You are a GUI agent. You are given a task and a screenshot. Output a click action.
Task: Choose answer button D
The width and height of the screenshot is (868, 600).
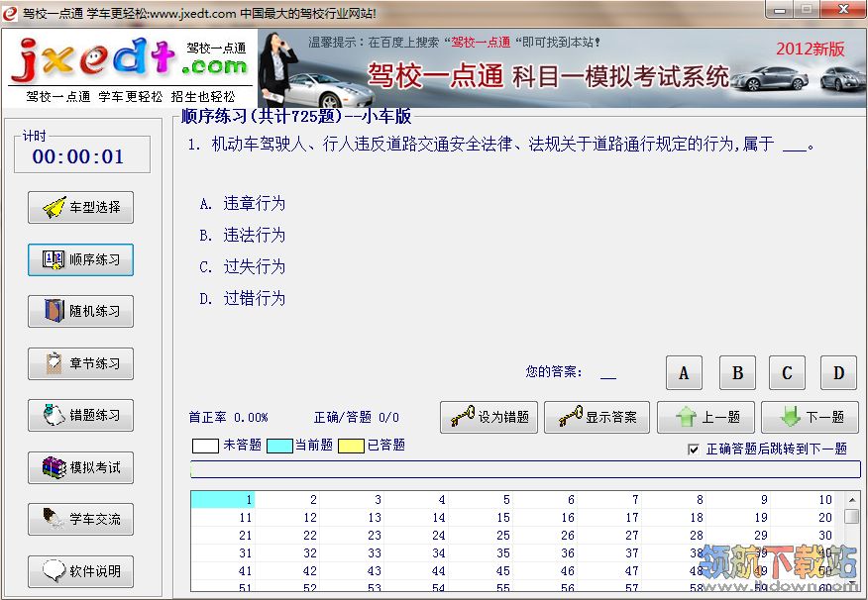click(838, 373)
